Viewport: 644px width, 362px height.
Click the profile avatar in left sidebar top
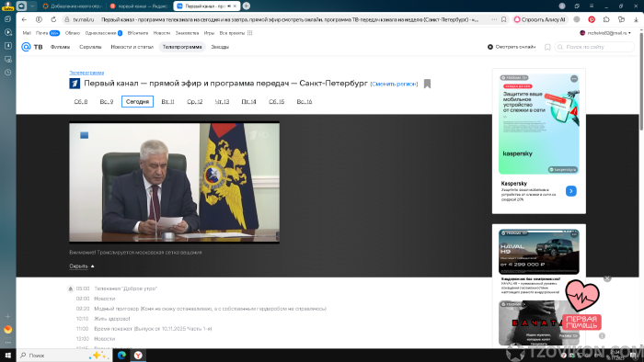(x=7, y=6)
